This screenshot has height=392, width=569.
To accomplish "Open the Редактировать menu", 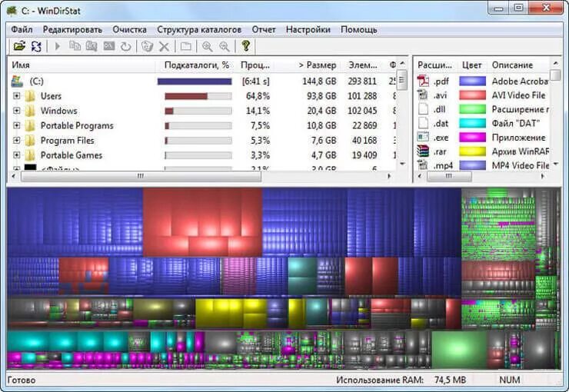I will (x=72, y=29).
